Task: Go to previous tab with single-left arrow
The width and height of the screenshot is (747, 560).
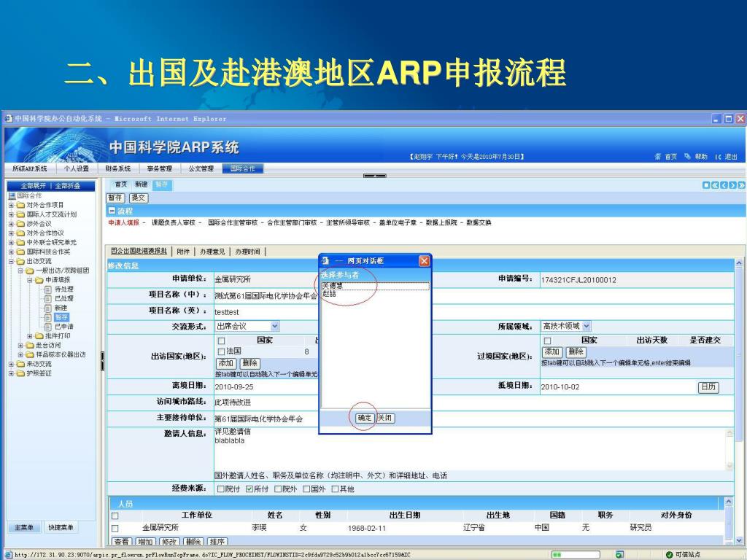Action: click(724, 185)
